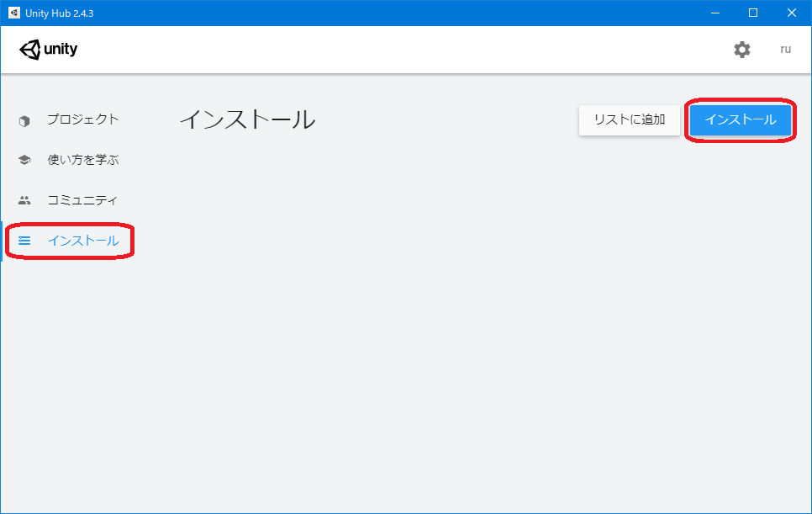The image size is (812, 514).
Task: Click the graduation cap icon beside 使い方を学ぶ
Action: tap(24, 160)
